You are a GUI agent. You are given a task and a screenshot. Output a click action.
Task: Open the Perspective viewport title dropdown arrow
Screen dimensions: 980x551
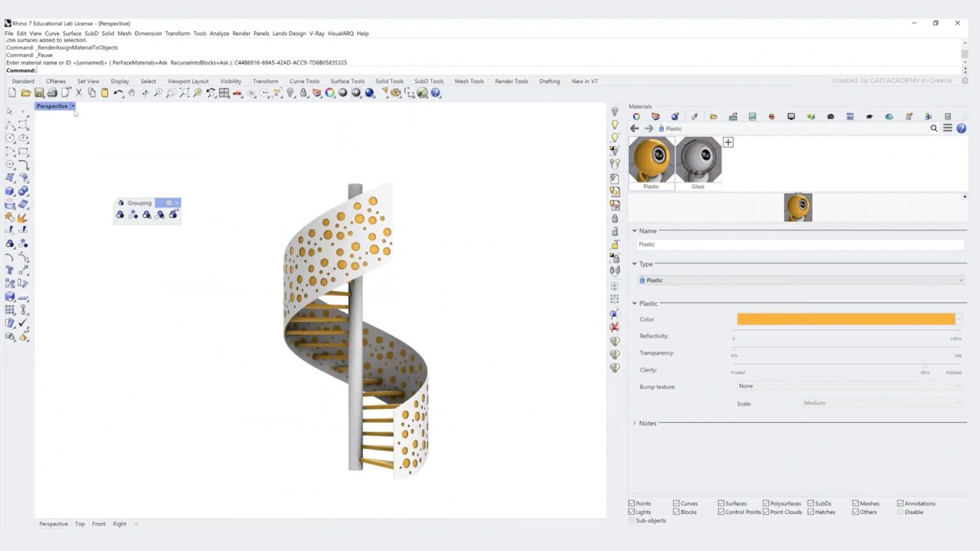[x=73, y=107]
